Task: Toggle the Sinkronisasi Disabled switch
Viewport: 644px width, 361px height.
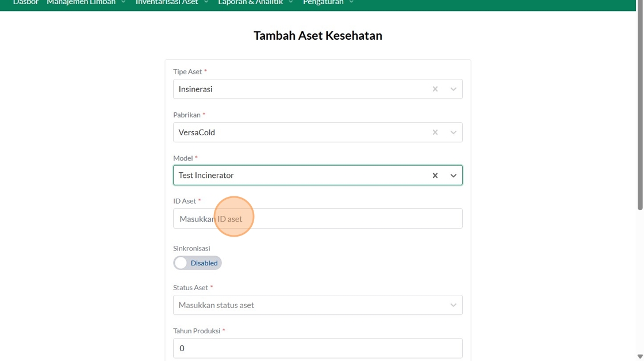Action: tap(197, 263)
